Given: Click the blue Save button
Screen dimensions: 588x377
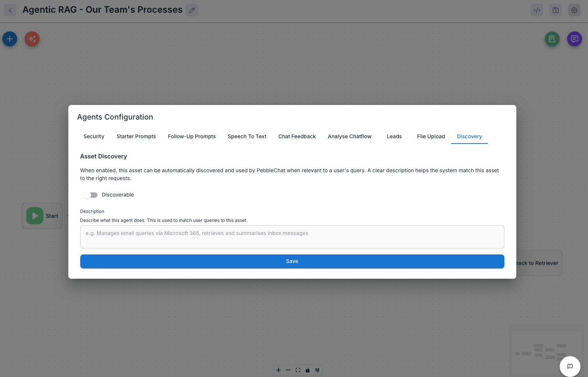Looking at the screenshot, I should coord(292,261).
